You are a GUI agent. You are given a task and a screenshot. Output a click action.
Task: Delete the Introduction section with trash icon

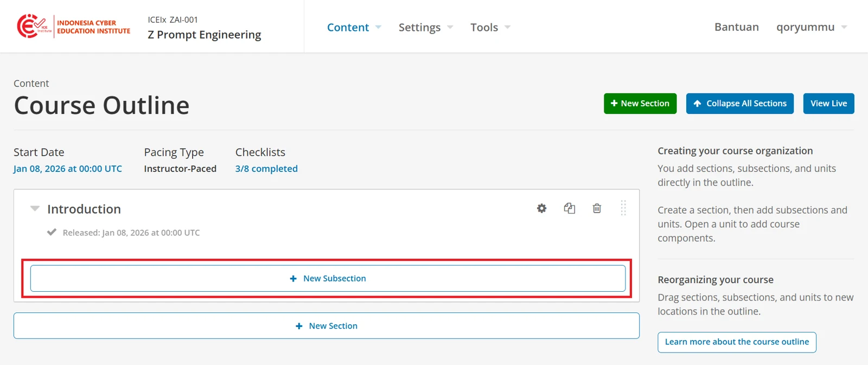[597, 208]
